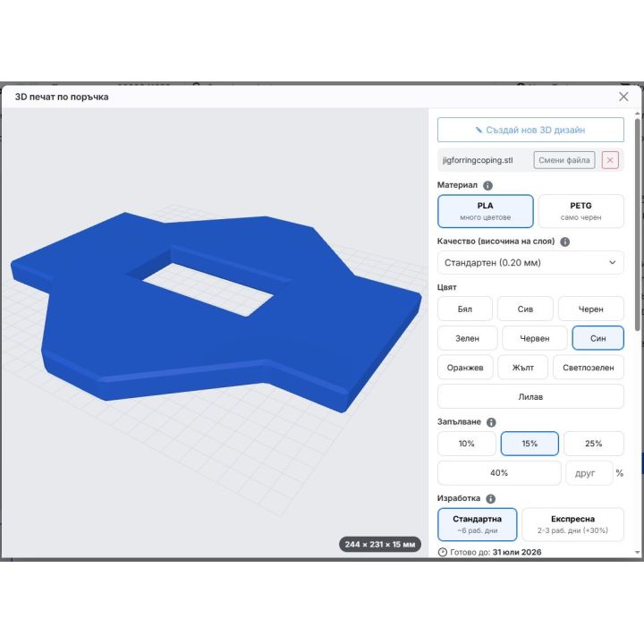Select Експресна production option

tap(572, 524)
